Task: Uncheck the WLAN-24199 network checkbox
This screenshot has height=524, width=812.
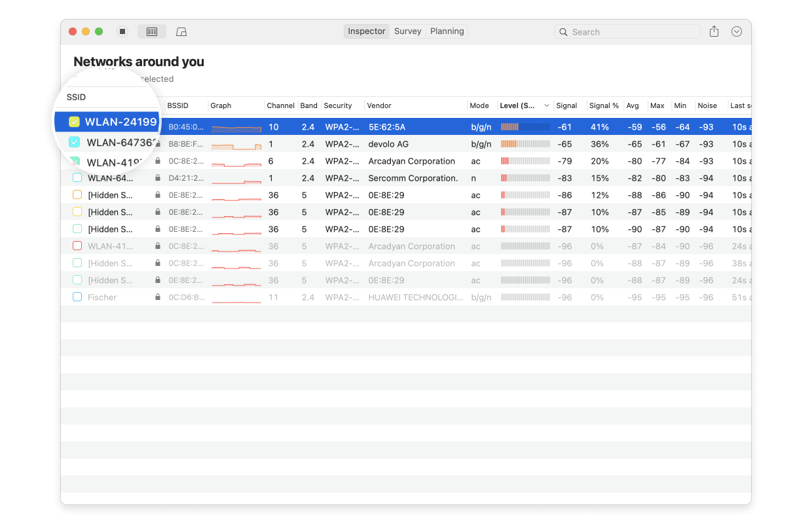Action: point(74,121)
